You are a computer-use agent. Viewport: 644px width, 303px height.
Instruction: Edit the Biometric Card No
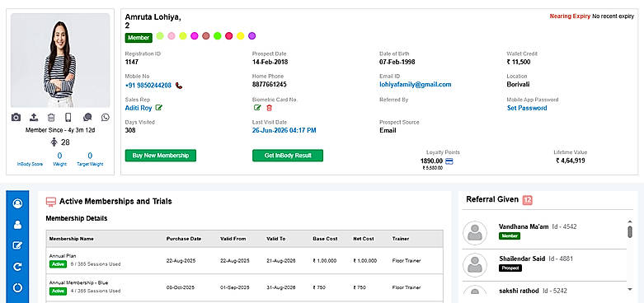click(257, 108)
